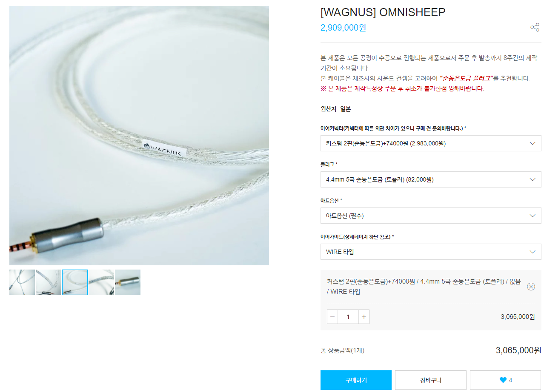This screenshot has height=392, width=544.
Task: Remove the selected option with the X icon
Action: click(531, 287)
